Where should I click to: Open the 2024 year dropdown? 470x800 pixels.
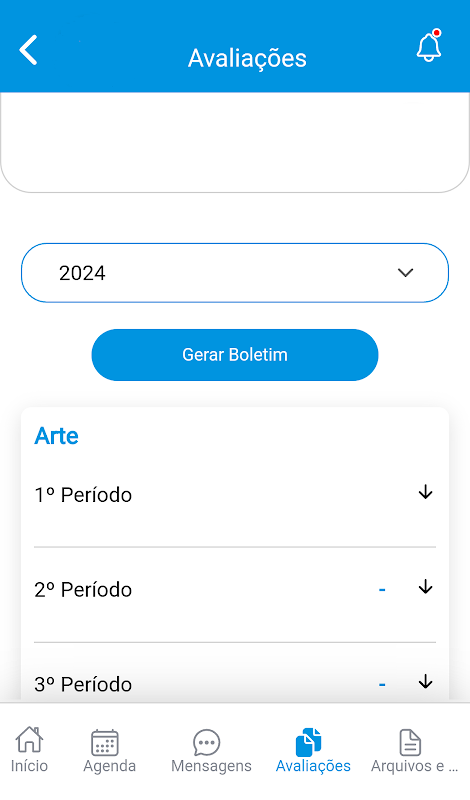point(235,273)
